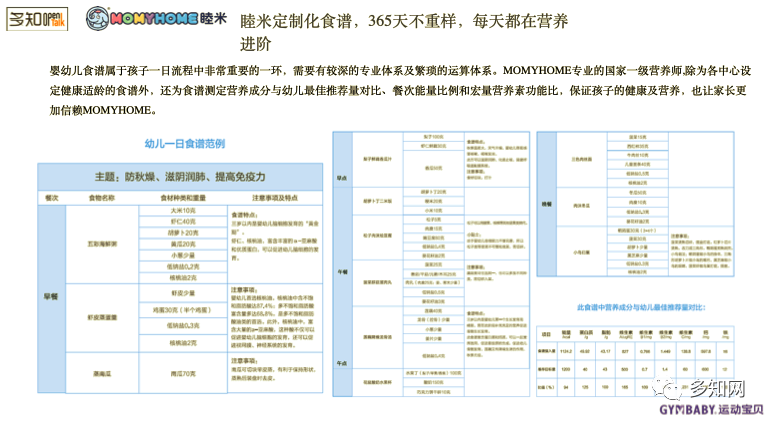Click the 多知 OpenTalk logo

click(37, 19)
